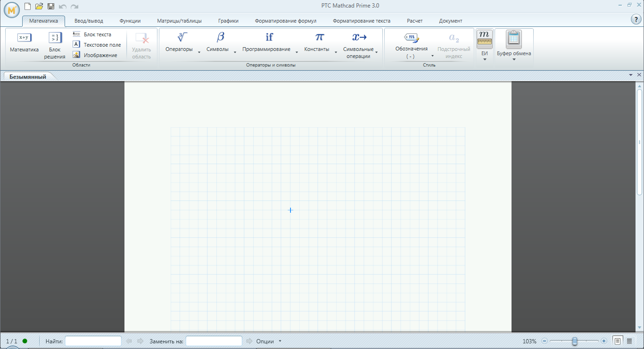Open the Расчет ribbon tab
The width and height of the screenshot is (644, 349).
(x=414, y=21)
